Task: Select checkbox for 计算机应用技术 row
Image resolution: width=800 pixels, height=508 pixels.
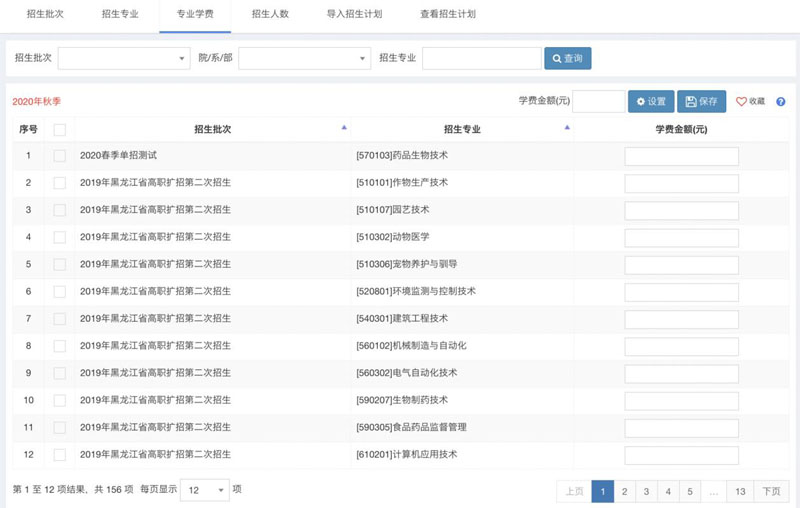Action: (60, 455)
